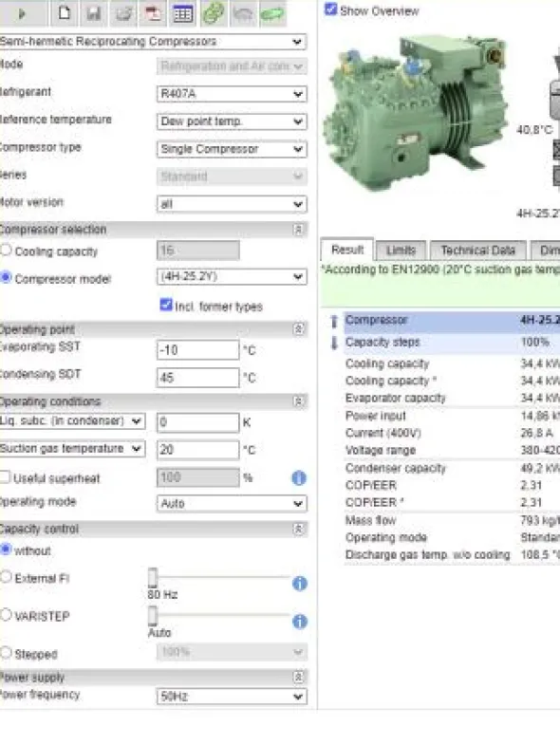Select the Compressor model radio button
560x745 pixels.
point(6,277)
